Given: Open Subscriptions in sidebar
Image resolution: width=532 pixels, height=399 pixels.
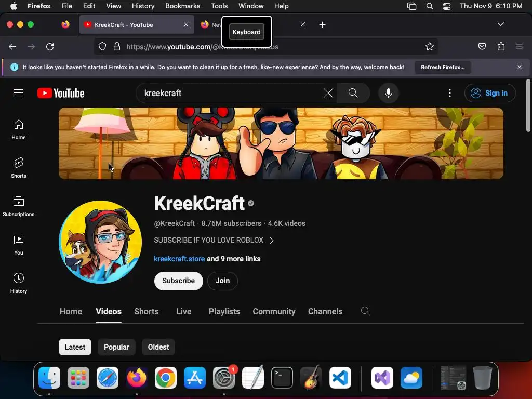Looking at the screenshot, I should (19, 207).
